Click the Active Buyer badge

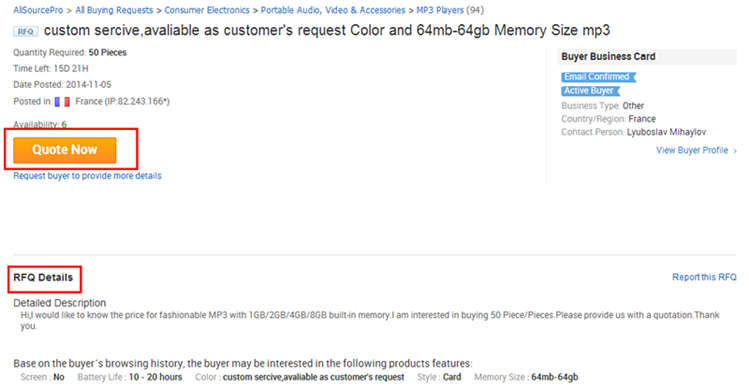[x=590, y=91]
